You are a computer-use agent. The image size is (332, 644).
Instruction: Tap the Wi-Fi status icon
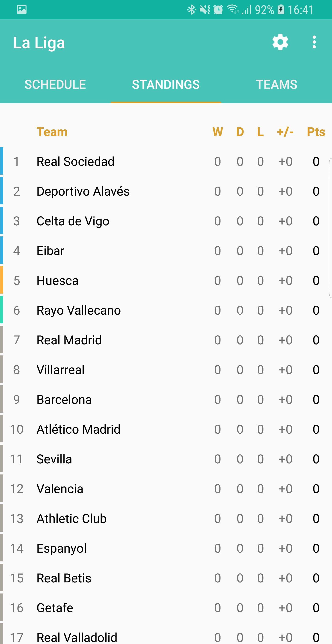coord(233,10)
